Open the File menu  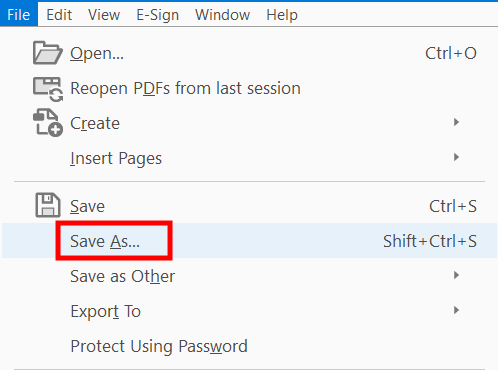click(x=19, y=15)
